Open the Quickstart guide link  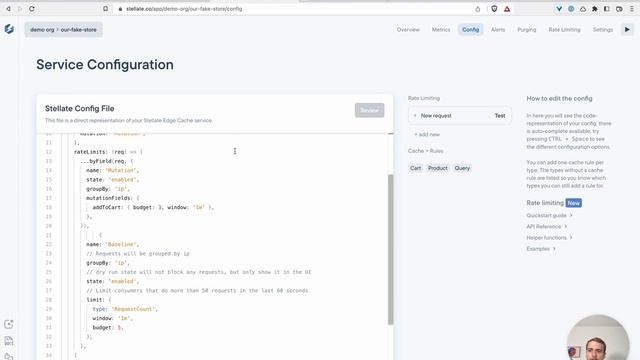pyautogui.click(x=549, y=215)
